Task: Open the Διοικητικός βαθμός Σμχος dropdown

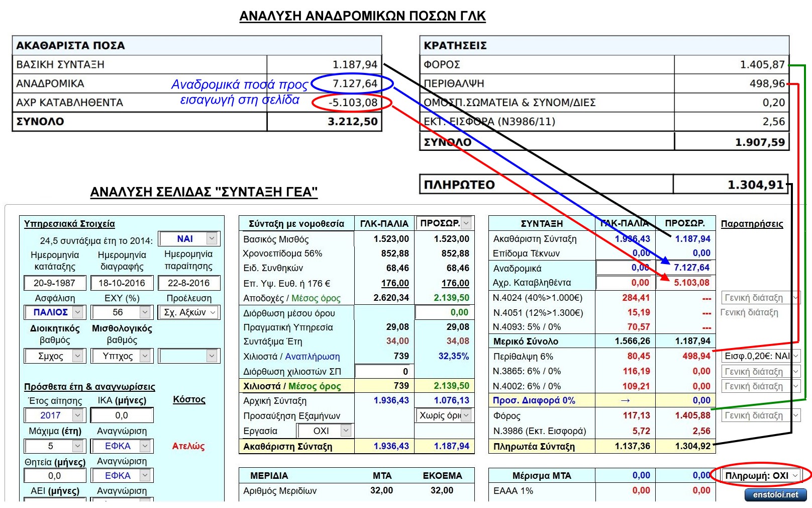Action: (54, 356)
